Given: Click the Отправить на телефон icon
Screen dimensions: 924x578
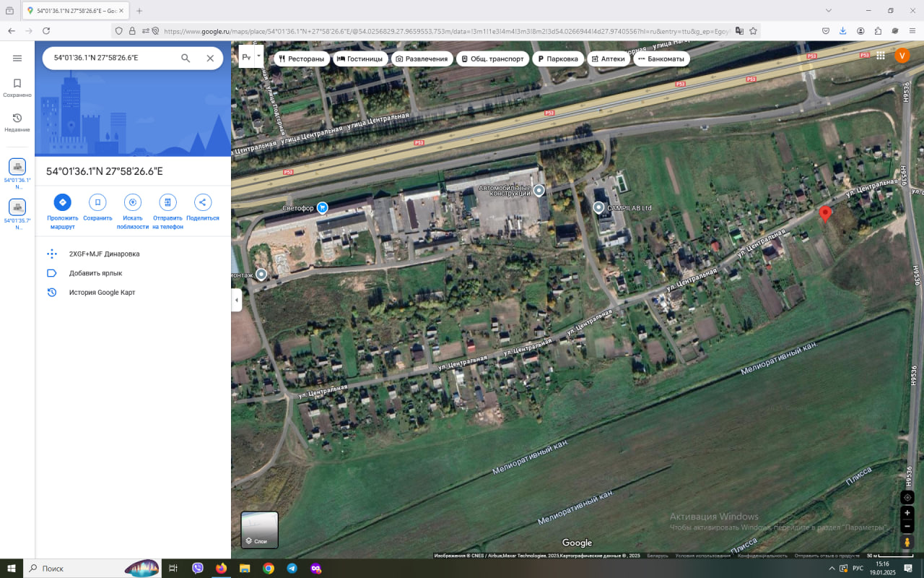Looking at the screenshot, I should tap(167, 202).
